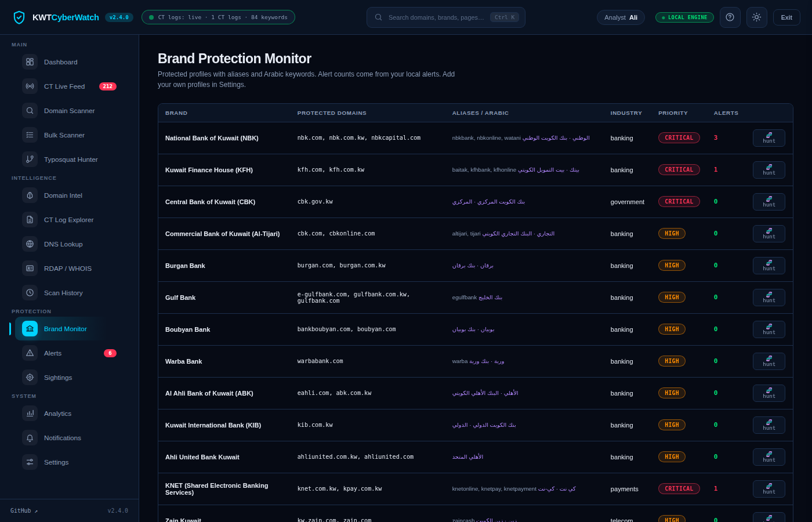Click the PROTECTED DOMAINS column header

pos(332,113)
